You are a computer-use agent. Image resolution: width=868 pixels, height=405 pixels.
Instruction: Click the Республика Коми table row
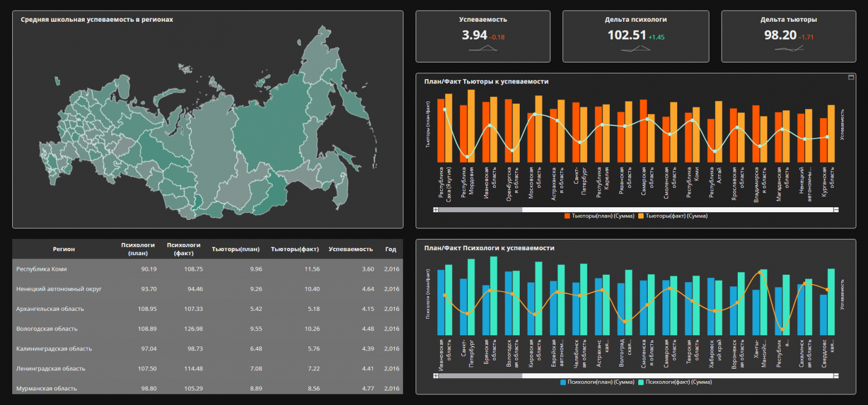click(x=207, y=269)
